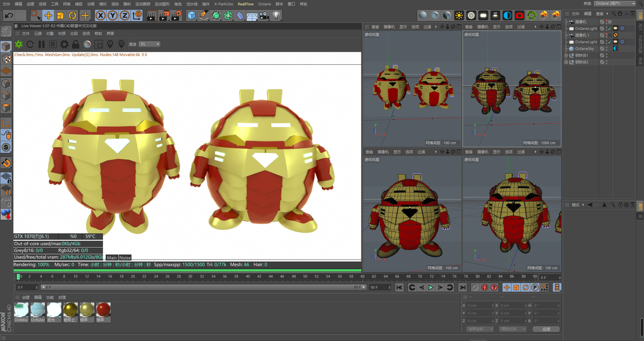Image resolution: width=644 pixels, height=341 pixels.
Task: Expand the 钢铁侠1 object group
Action: pos(566,56)
